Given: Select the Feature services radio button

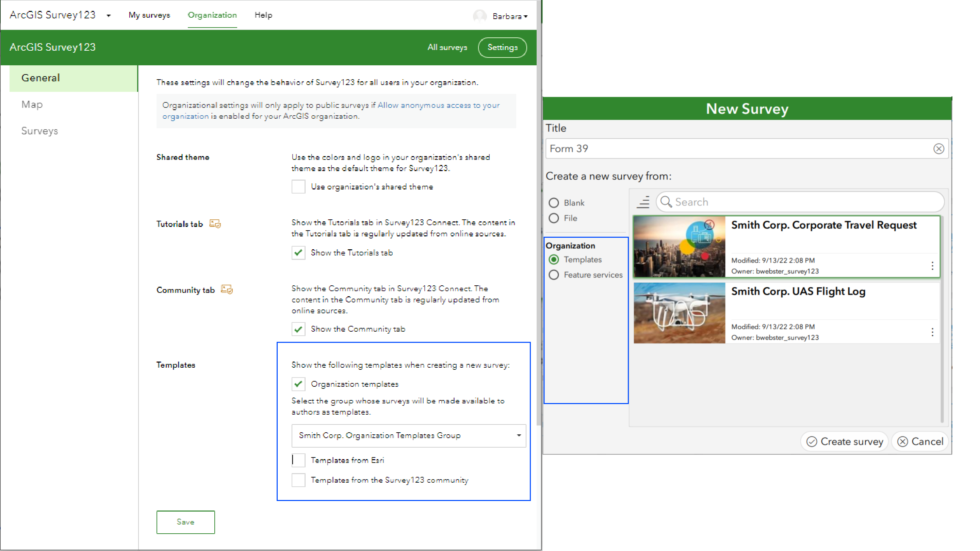Looking at the screenshot, I should point(554,274).
